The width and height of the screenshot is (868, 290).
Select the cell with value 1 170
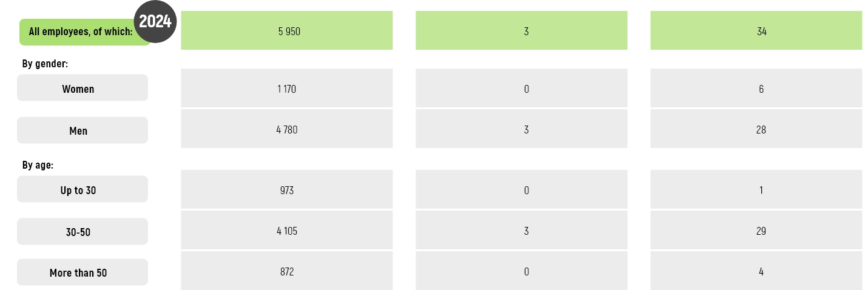287,89
